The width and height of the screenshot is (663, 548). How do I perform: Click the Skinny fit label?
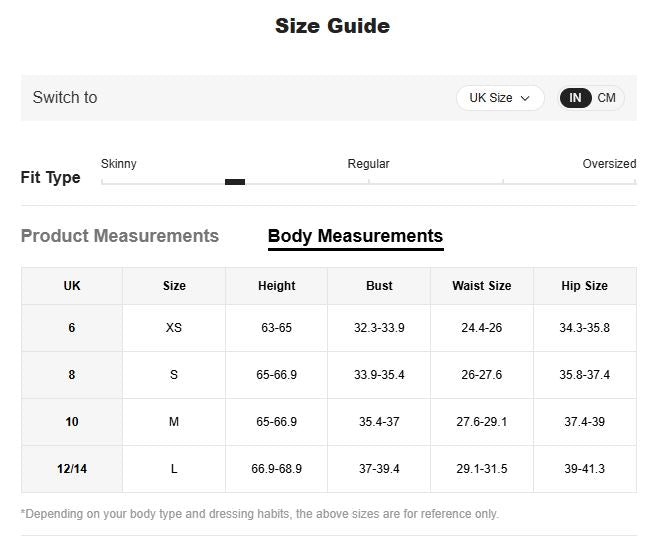(x=119, y=164)
